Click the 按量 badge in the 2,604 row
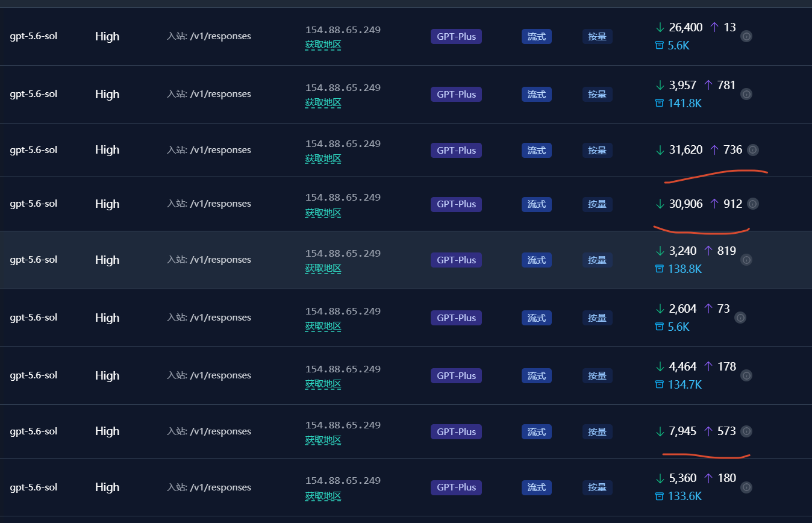This screenshot has width=812, height=523. pyautogui.click(x=597, y=318)
